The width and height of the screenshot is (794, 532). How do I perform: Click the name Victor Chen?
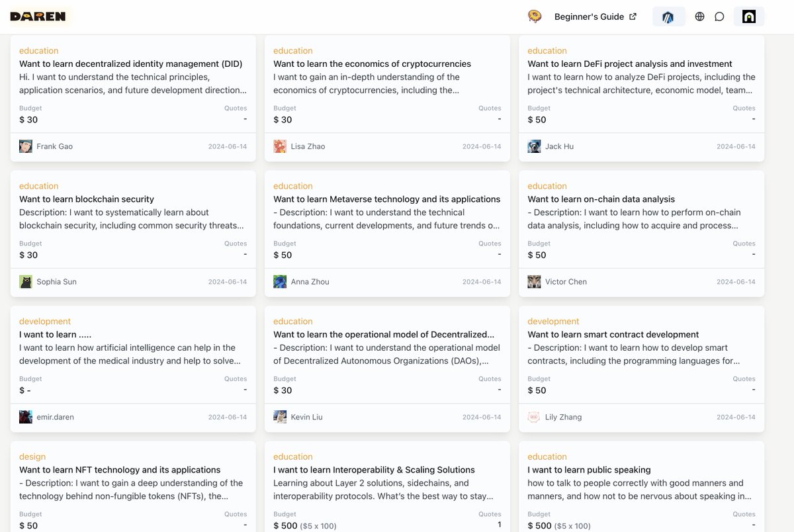pos(566,282)
